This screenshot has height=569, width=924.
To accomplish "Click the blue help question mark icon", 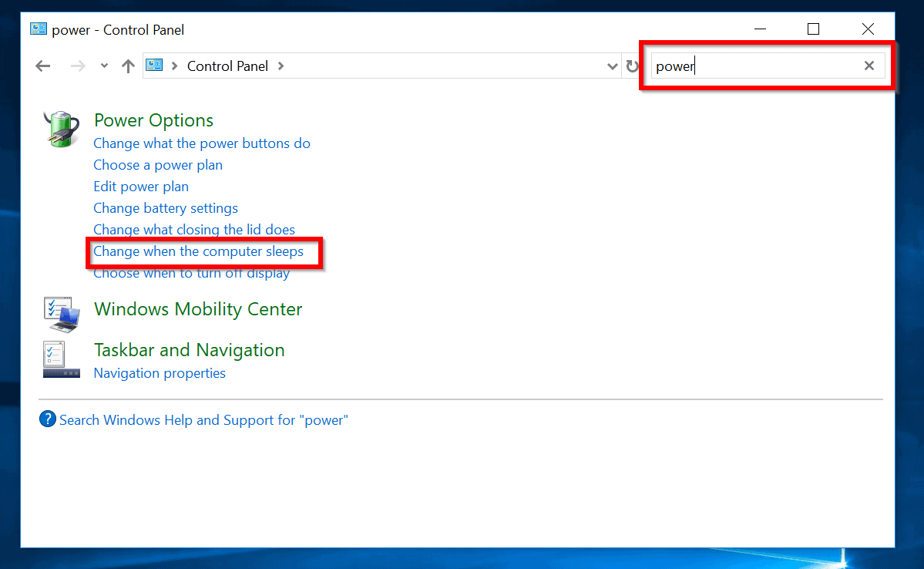I will (x=47, y=419).
